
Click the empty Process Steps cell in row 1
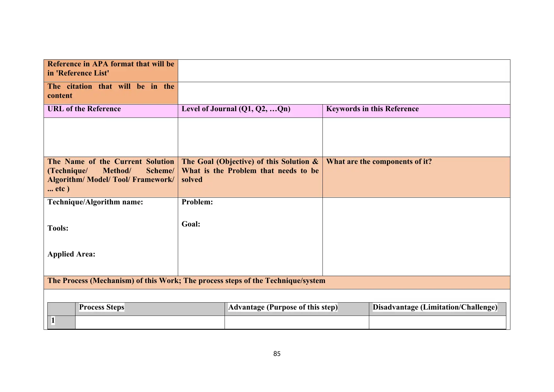click(150, 322)
